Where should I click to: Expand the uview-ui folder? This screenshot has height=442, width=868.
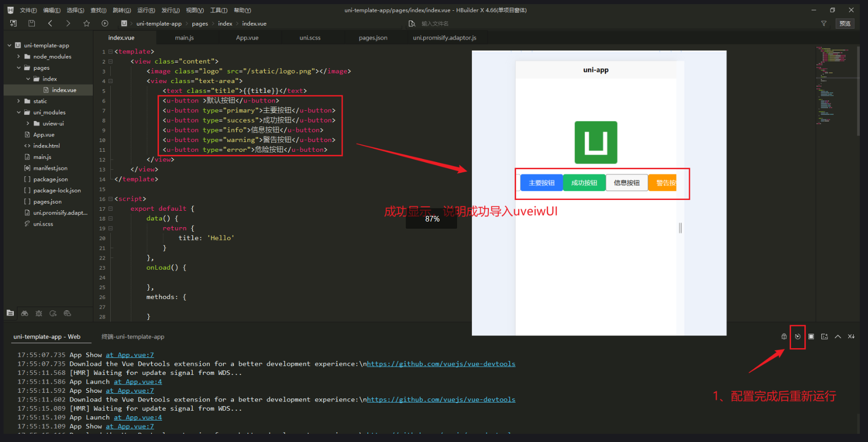pos(28,124)
